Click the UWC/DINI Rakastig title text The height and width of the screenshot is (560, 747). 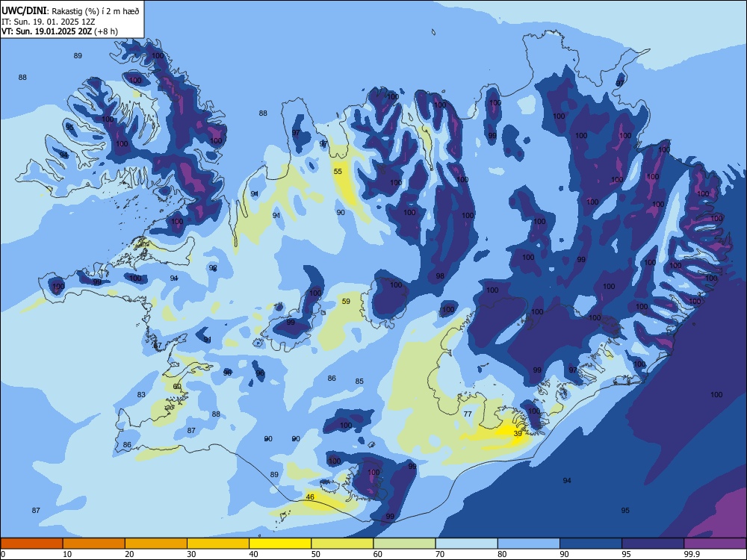pos(70,11)
